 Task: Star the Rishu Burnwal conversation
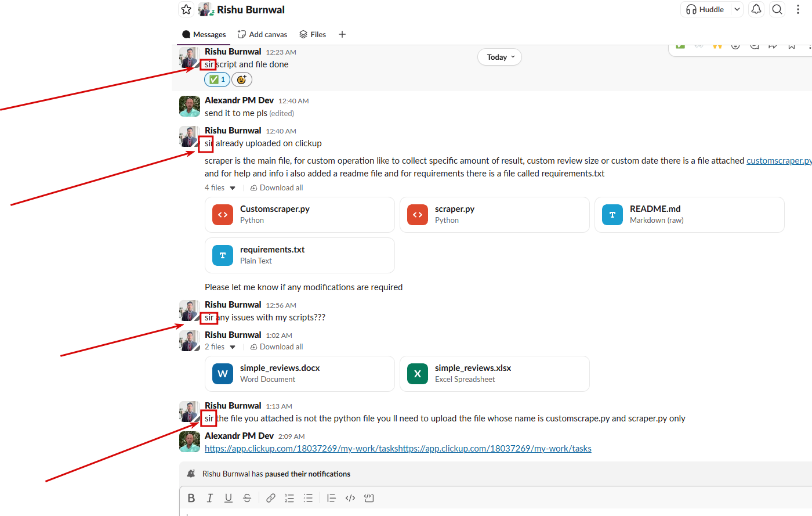pos(186,9)
